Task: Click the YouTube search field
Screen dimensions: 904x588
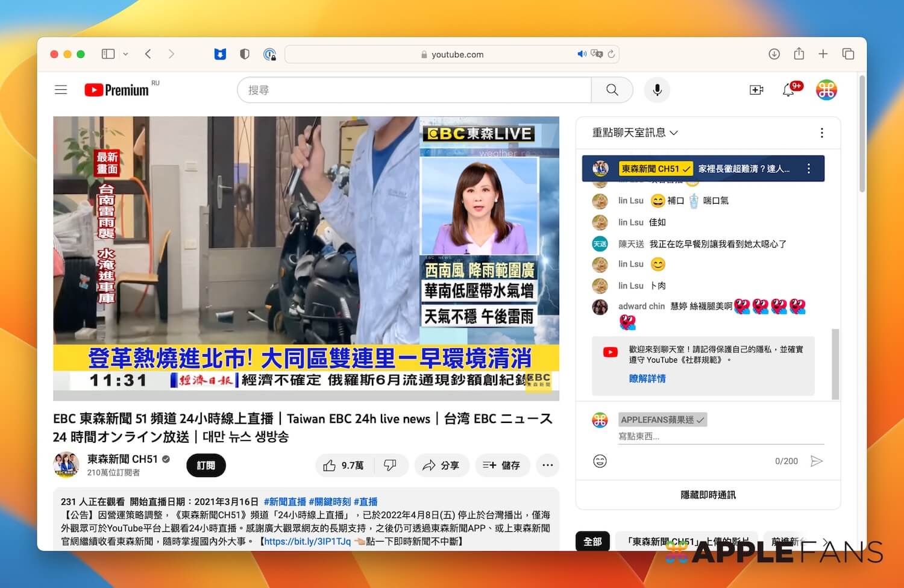Action: [415, 90]
